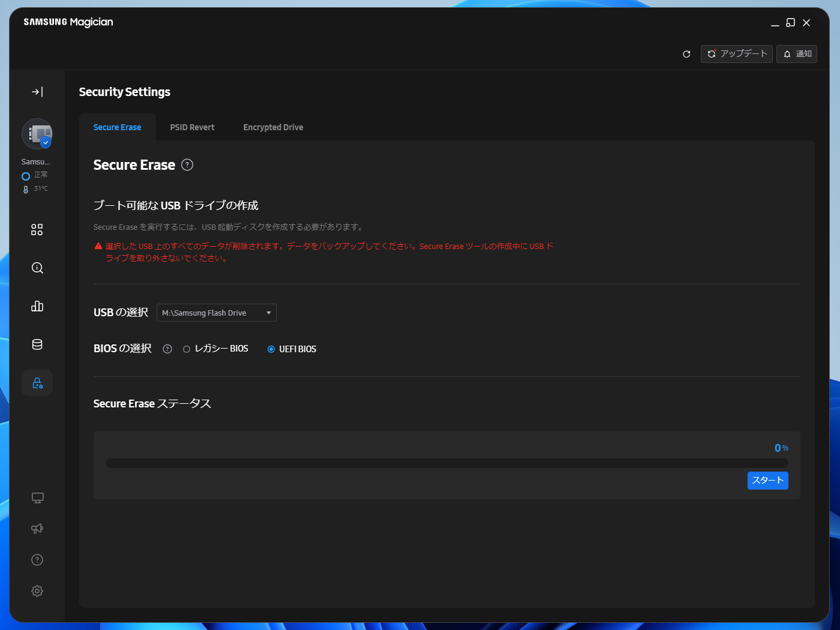Switch to the PSID Revert tab
Screen dimensions: 840x630
coord(192,127)
